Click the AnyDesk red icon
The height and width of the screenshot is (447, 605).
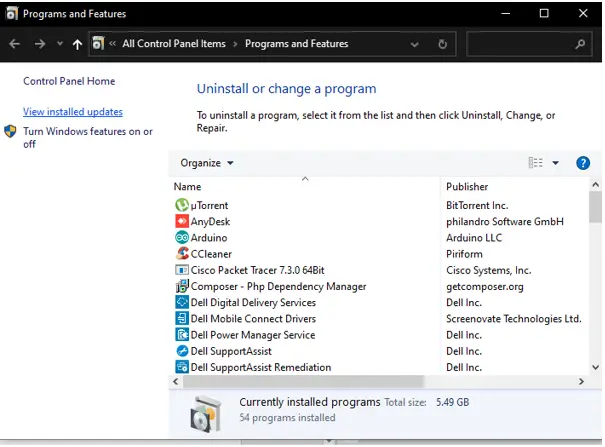click(182, 221)
